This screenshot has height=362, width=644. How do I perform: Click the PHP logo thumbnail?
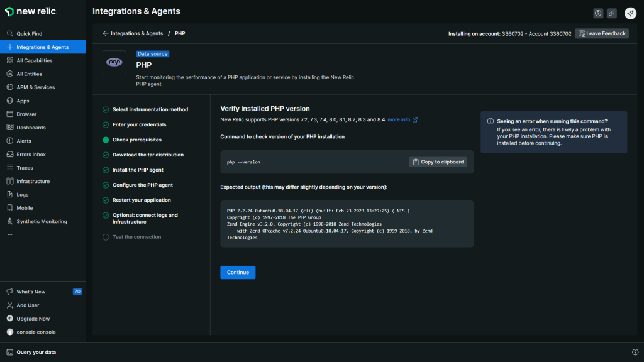pos(114,62)
